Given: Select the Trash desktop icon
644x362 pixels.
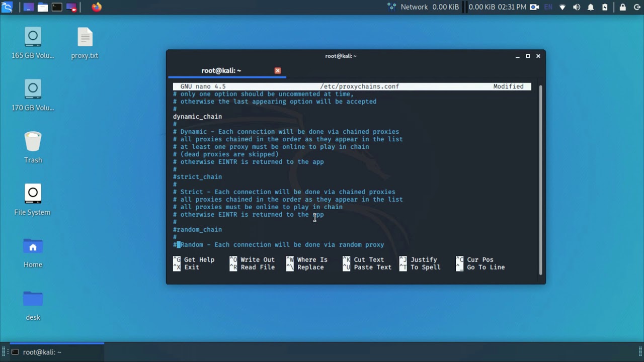Looking at the screenshot, I should (33, 148).
